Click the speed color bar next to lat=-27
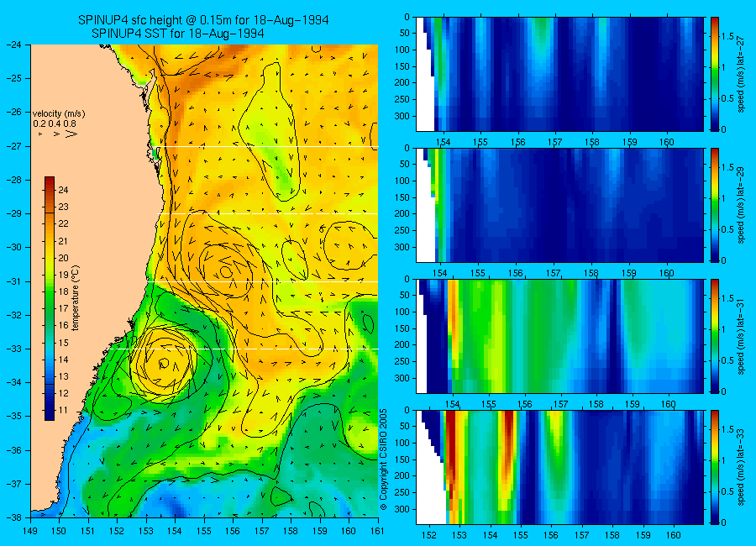Viewport: 756px width, 546px height. tap(715, 74)
